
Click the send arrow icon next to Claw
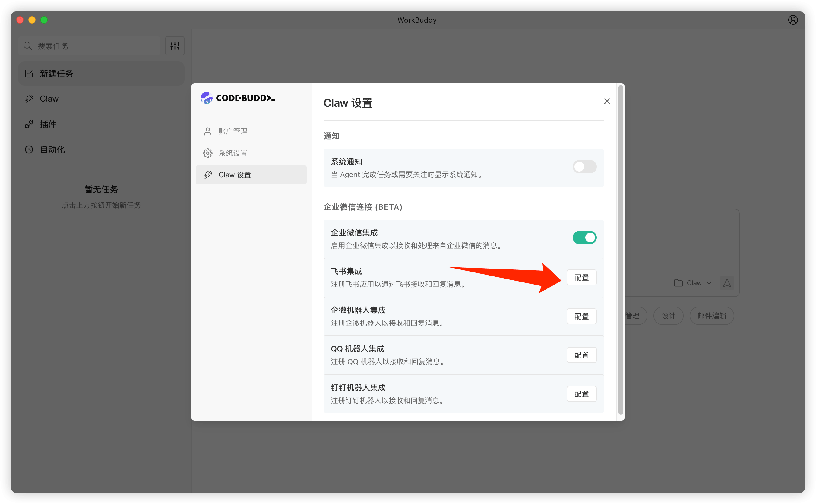(x=726, y=283)
